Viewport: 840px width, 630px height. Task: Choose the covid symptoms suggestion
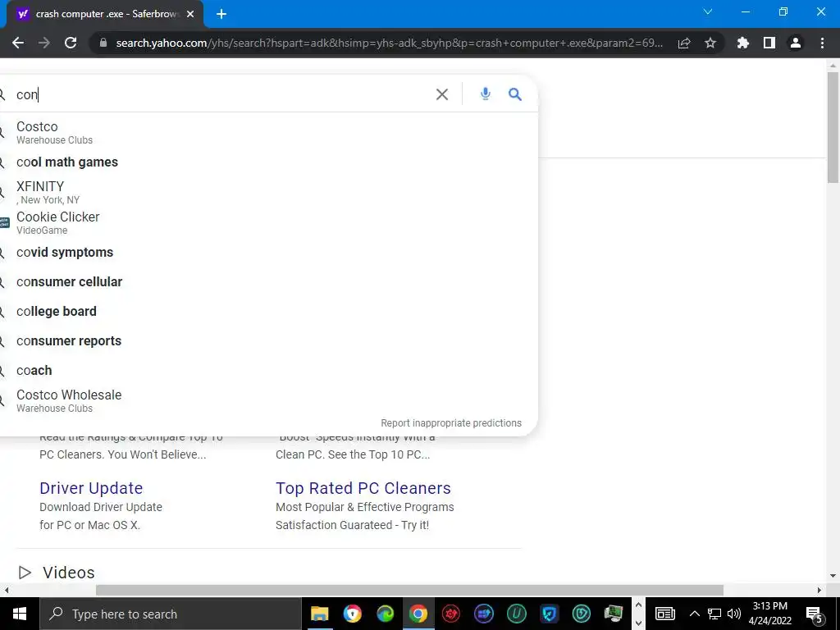coord(268,253)
